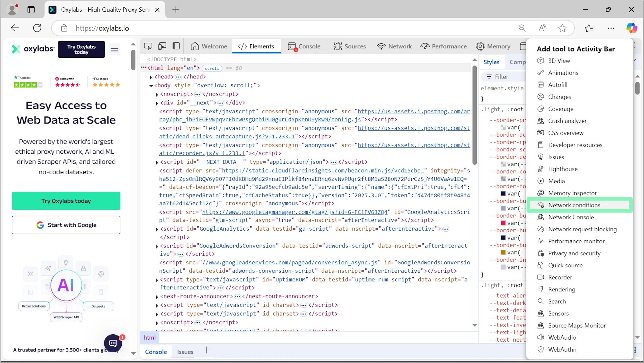Click the browser refresh icon

(37, 28)
